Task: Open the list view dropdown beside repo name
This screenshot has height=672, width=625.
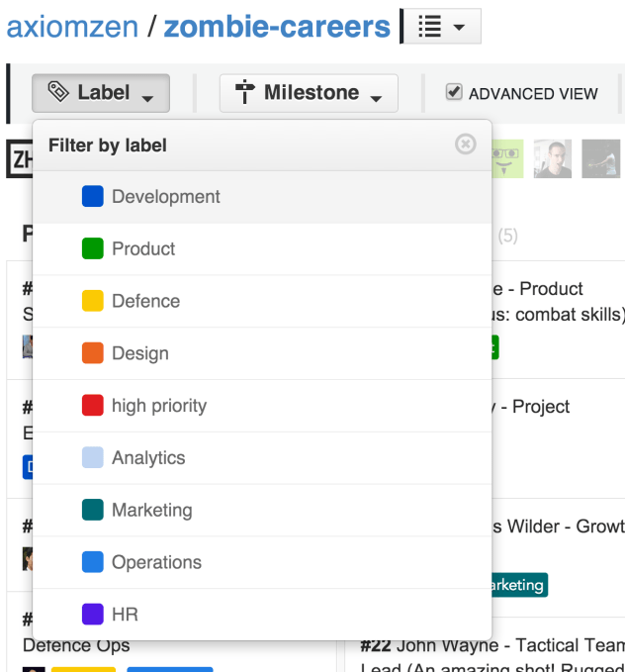Action: (441, 27)
